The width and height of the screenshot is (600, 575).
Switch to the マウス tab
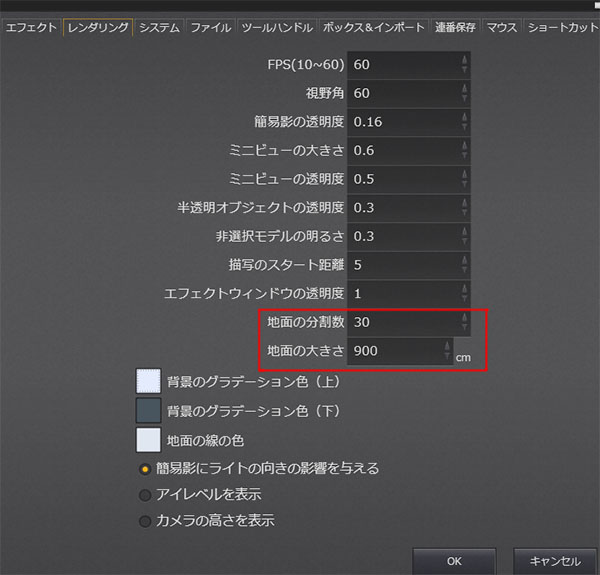[x=502, y=27]
